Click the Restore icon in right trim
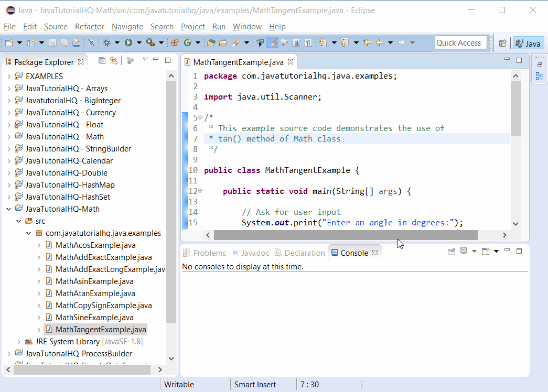The width and height of the screenshot is (548, 392). (539, 64)
